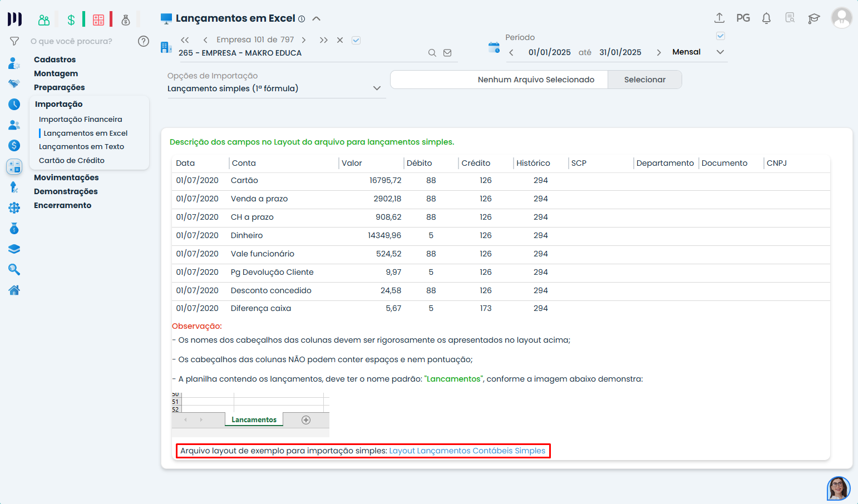Toggle the checkbox next to company navigation

point(356,40)
